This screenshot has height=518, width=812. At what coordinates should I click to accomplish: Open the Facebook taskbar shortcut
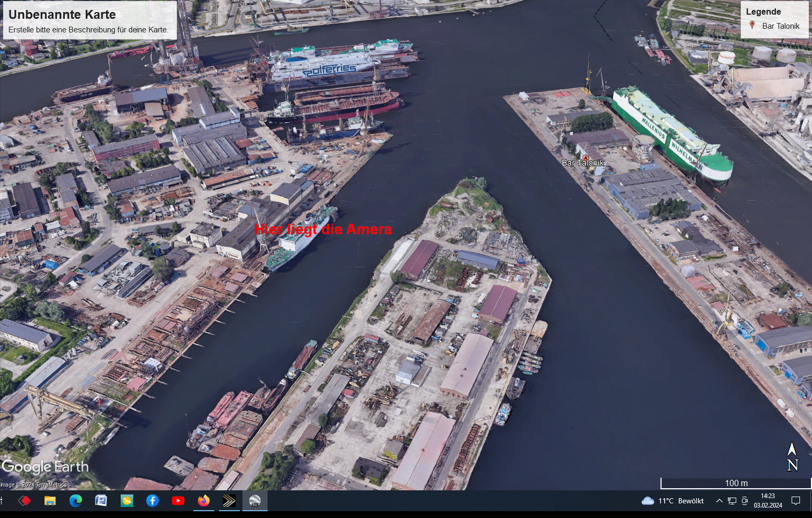[x=152, y=501]
